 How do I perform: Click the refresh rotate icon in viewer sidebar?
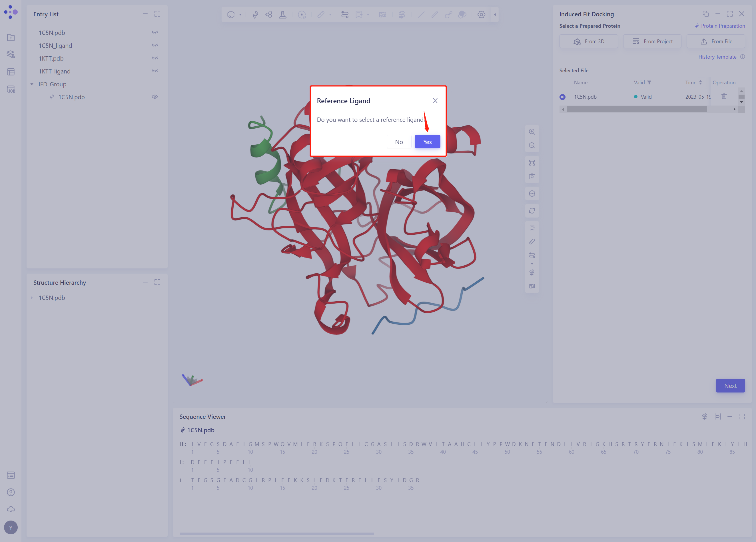click(x=532, y=211)
